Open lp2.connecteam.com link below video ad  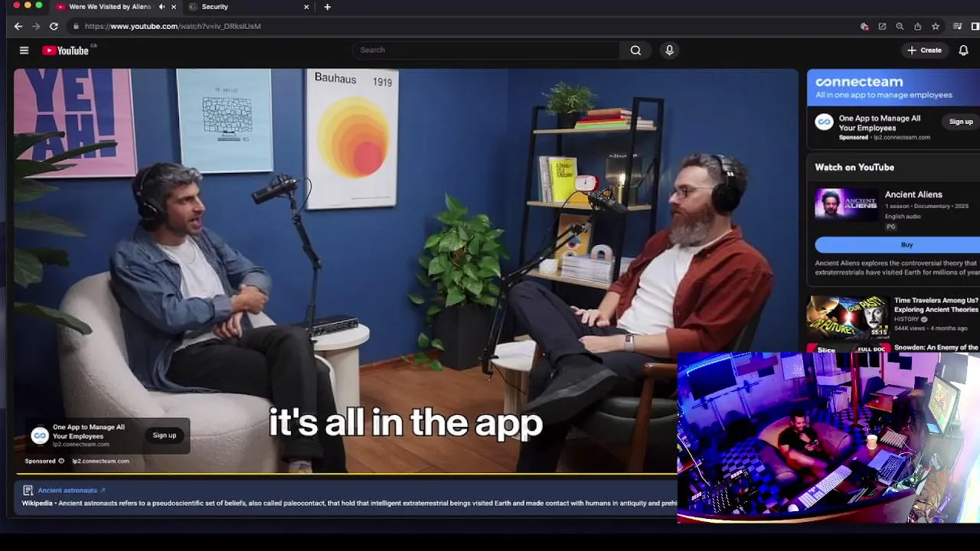click(100, 461)
